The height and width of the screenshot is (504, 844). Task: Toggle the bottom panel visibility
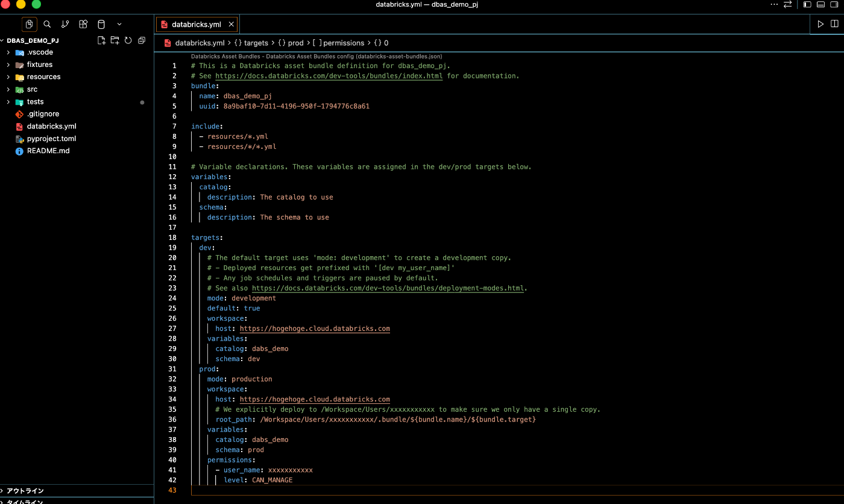tap(820, 5)
